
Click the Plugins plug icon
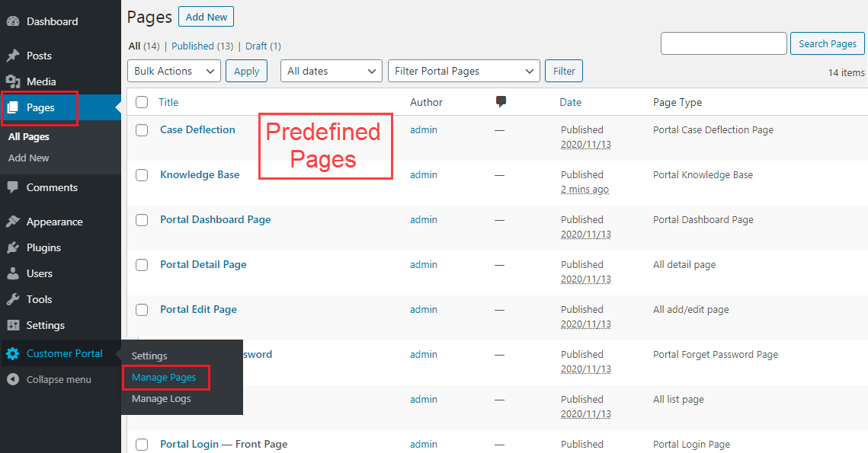tap(12, 247)
